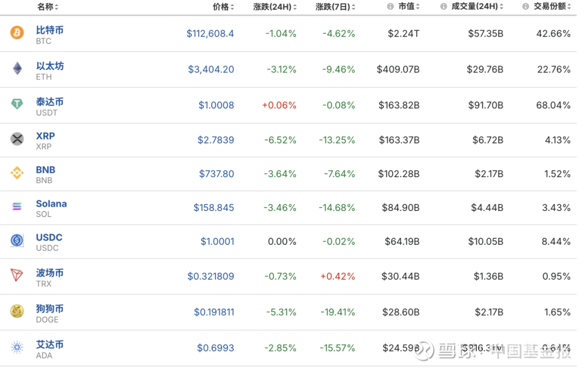Open the 艾达币 coin page link
Image resolution: width=588 pixels, height=369 pixels.
[x=50, y=344]
